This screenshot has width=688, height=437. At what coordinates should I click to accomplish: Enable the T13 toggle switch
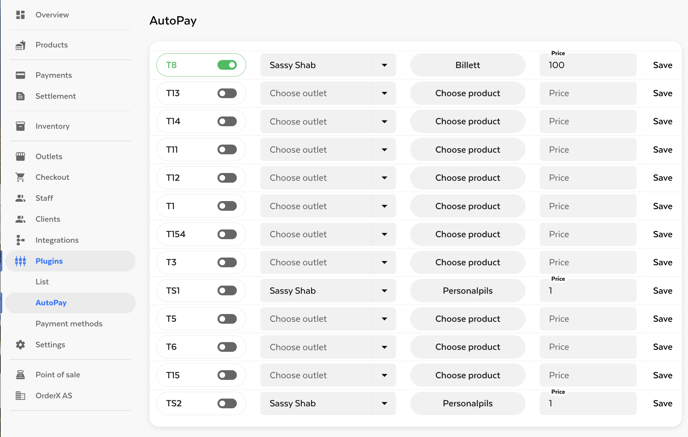click(x=227, y=93)
